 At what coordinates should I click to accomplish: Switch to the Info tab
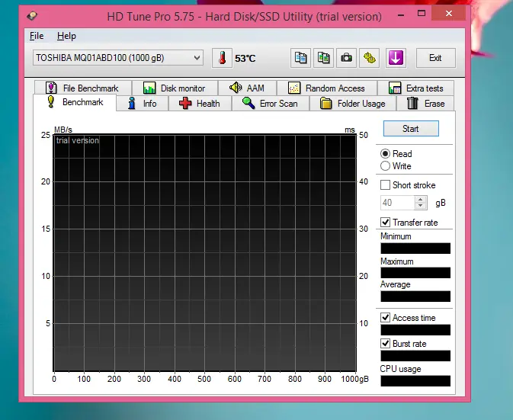tap(143, 104)
